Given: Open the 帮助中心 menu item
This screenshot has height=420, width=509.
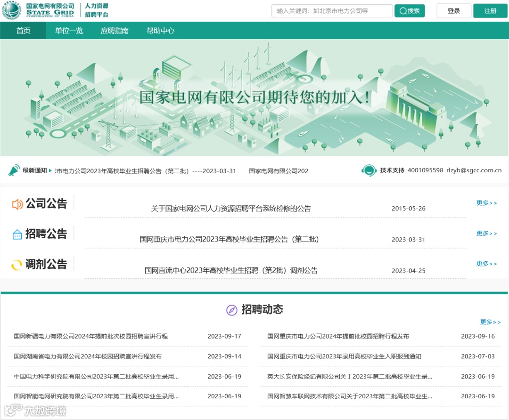Looking at the screenshot, I should click(160, 31).
